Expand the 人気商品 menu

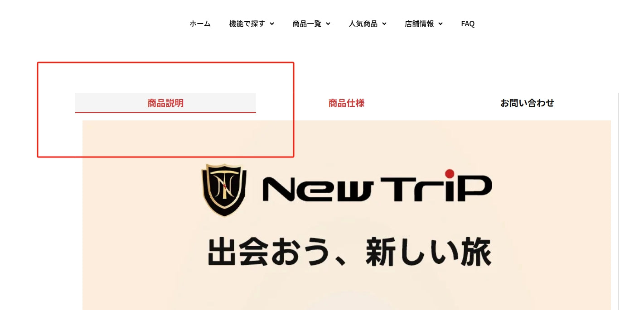[368, 24]
